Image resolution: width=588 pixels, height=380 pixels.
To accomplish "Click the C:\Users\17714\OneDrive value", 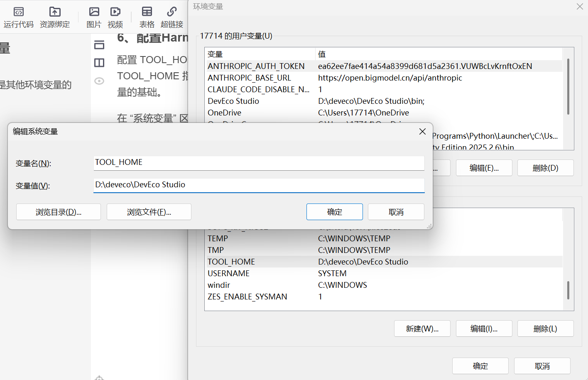I will (363, 113).
